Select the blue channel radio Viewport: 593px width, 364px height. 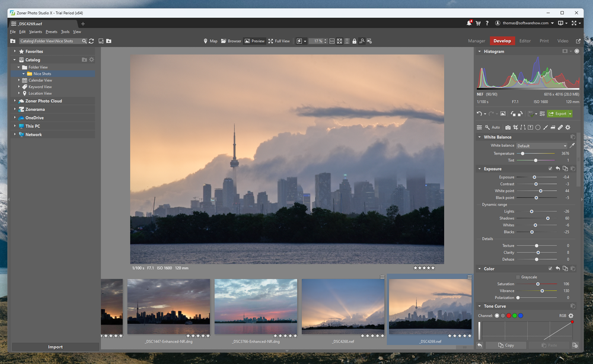(x=521, y=315)
